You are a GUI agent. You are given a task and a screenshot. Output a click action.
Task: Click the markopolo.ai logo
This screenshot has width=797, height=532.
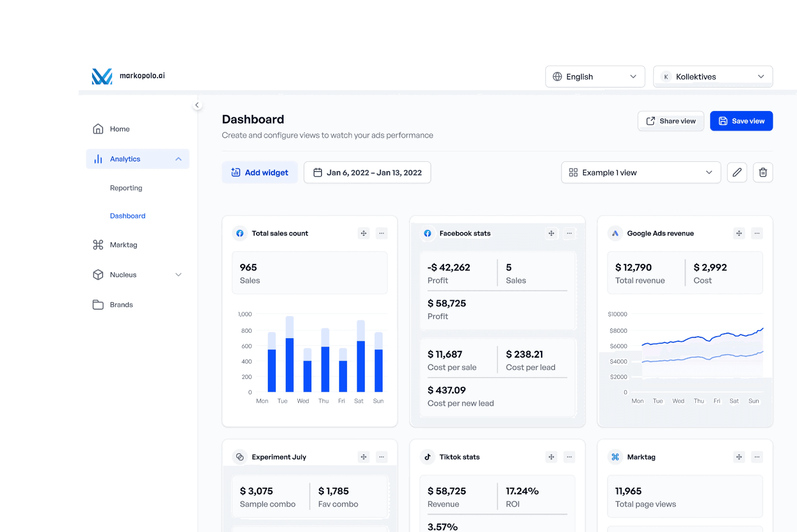tap(102, 76)
